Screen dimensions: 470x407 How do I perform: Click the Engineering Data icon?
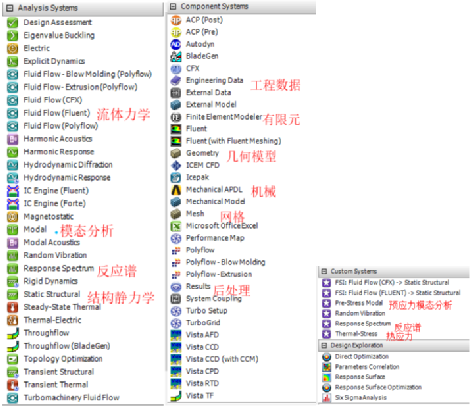(176, 81)
